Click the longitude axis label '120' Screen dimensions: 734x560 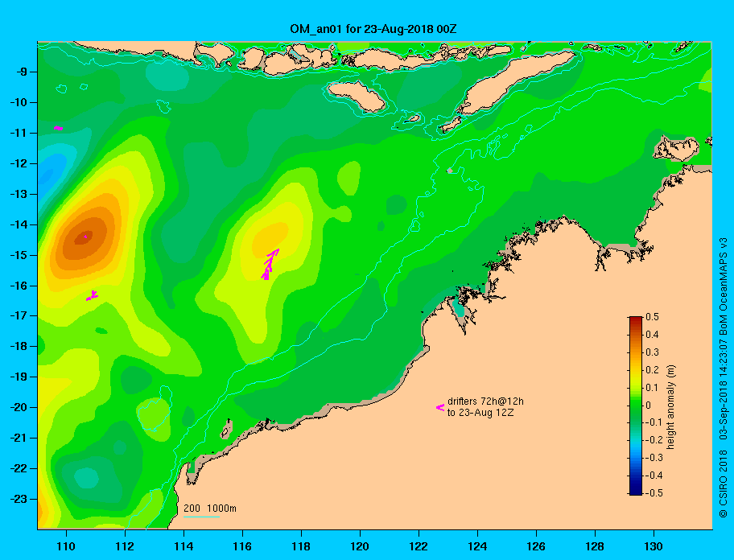coord(360,546)
